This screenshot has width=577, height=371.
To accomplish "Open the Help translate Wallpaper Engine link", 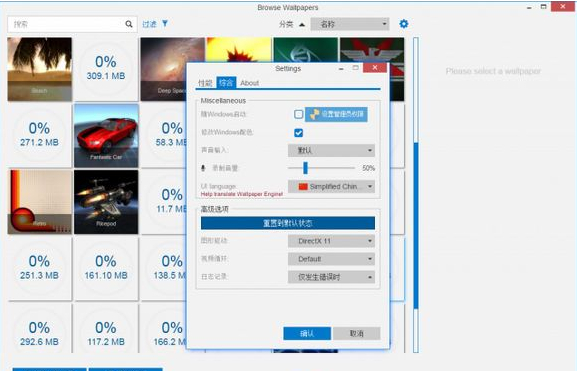I will pos(241,194).
